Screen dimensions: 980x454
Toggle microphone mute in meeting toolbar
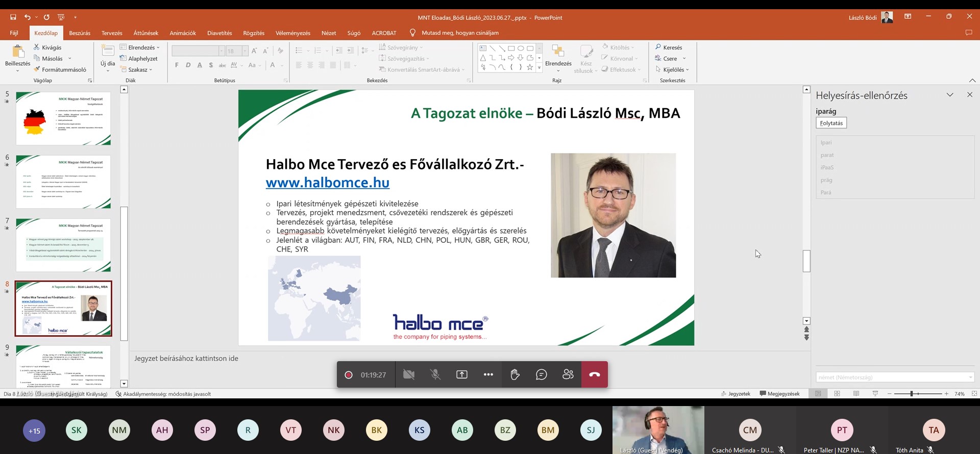[435, 374]
